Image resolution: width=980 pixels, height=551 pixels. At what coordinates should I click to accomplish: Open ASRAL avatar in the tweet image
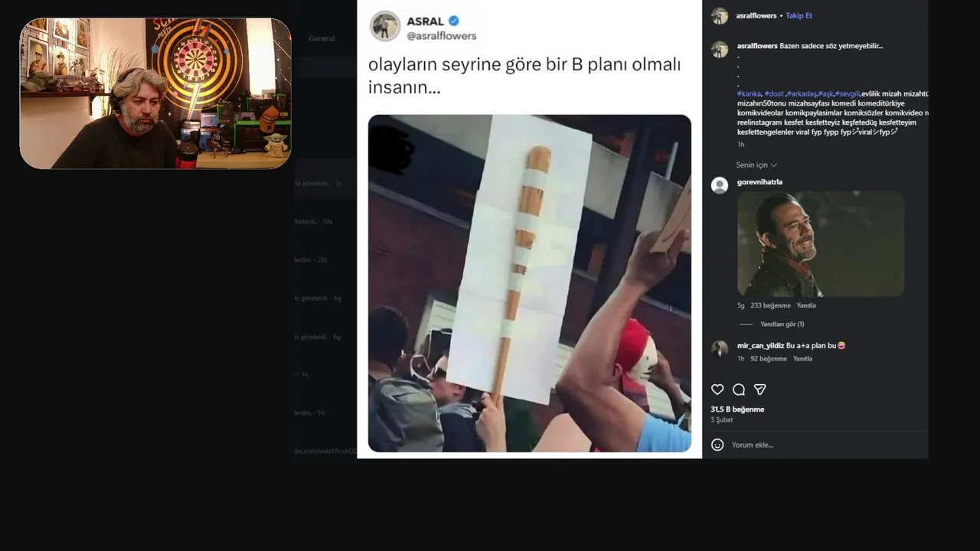[385, 27]
